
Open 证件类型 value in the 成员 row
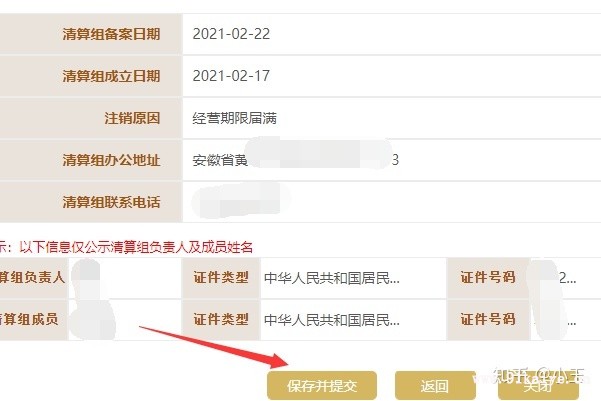pyautogui.click(x=353, y=319)
